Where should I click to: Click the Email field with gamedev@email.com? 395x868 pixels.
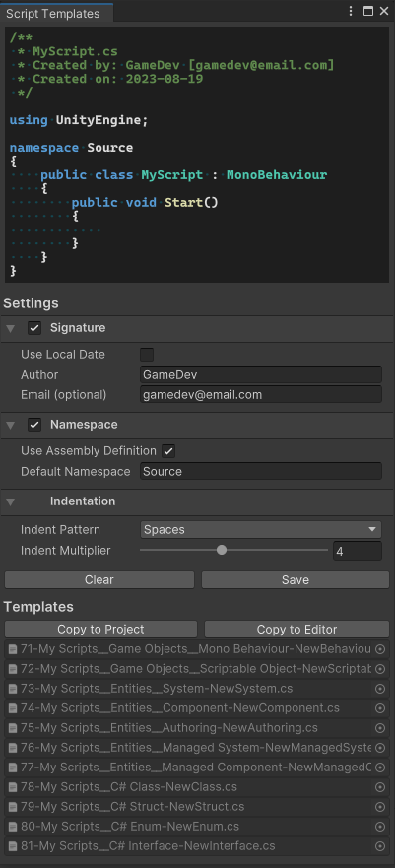point(261,395)
